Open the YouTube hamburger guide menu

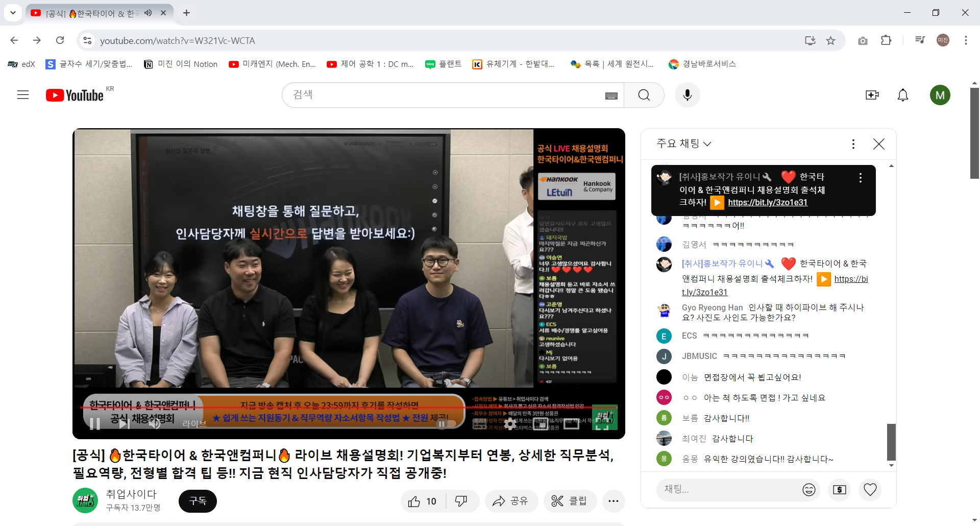(23, 95)
